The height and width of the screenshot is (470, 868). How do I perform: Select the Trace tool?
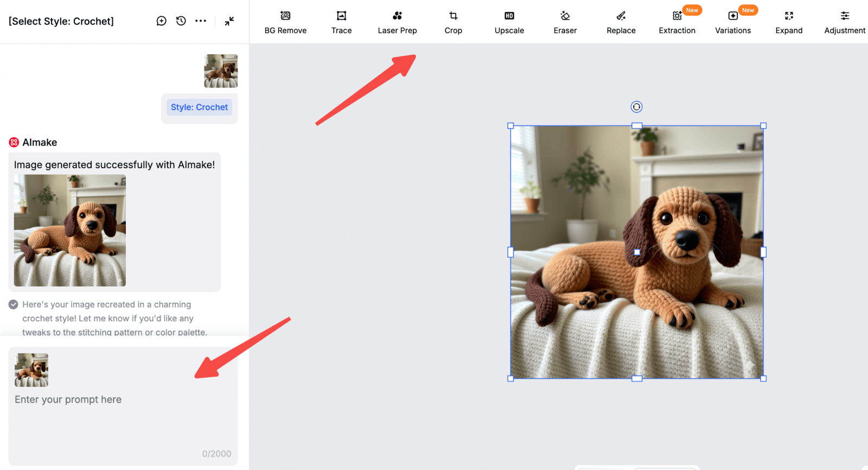coord(341,22)
